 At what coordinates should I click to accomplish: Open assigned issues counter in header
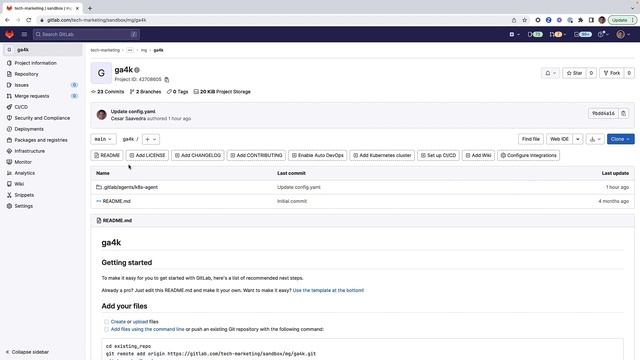click(535, 35)
